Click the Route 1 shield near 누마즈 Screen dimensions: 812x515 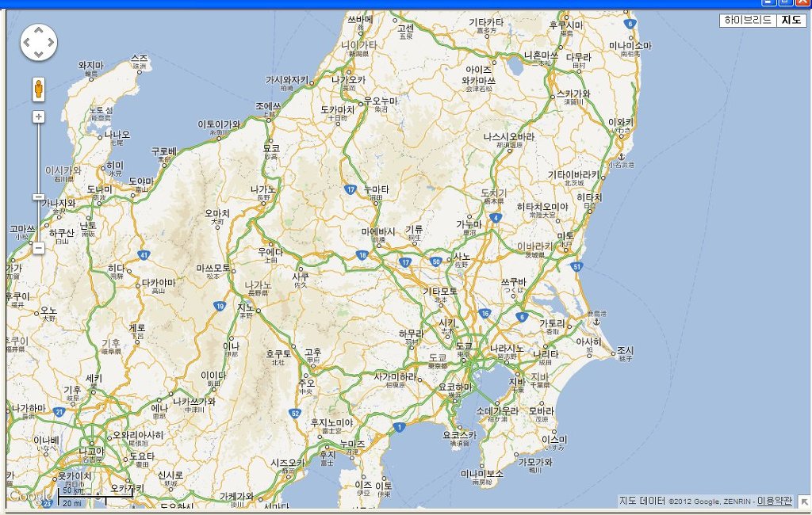(x=399, y=427)
